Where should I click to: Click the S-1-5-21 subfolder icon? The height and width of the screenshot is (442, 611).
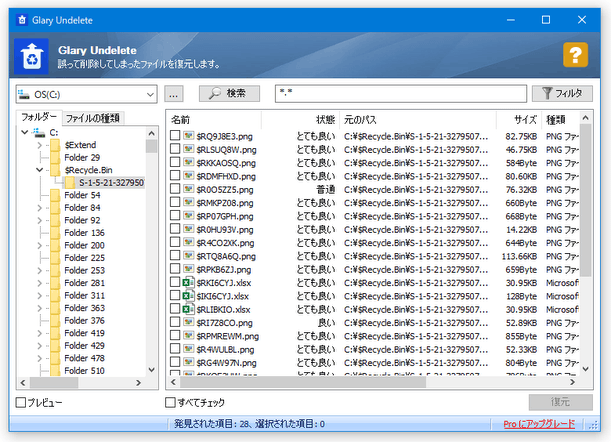[70, 182]
